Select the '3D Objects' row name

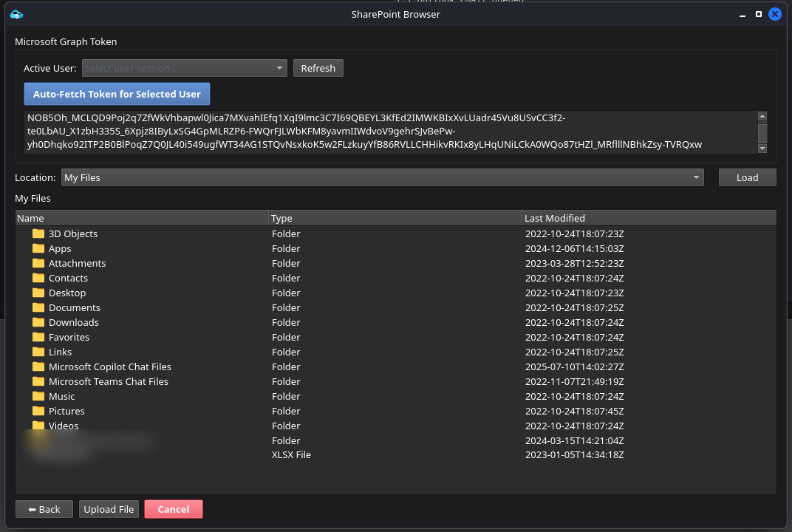pos(72,233)
